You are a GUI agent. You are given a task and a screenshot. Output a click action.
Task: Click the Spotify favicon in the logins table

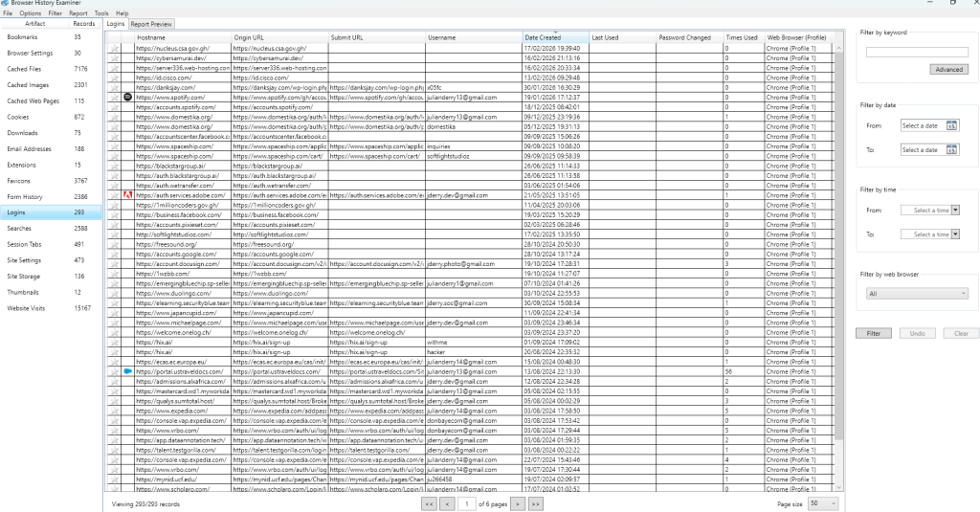(127, 97)
